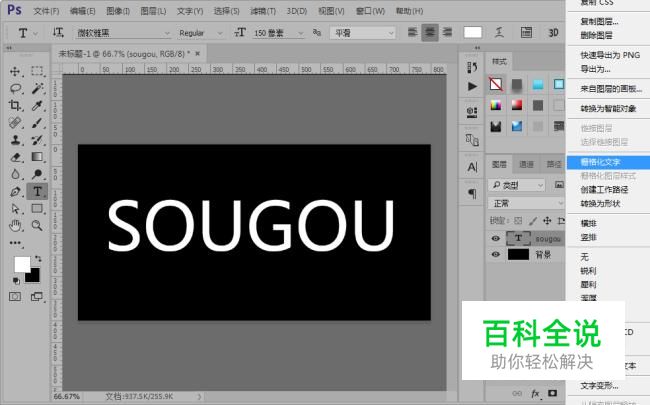
Task: Choose 复制图层... in context menu
Action: (x=599, y=22)
